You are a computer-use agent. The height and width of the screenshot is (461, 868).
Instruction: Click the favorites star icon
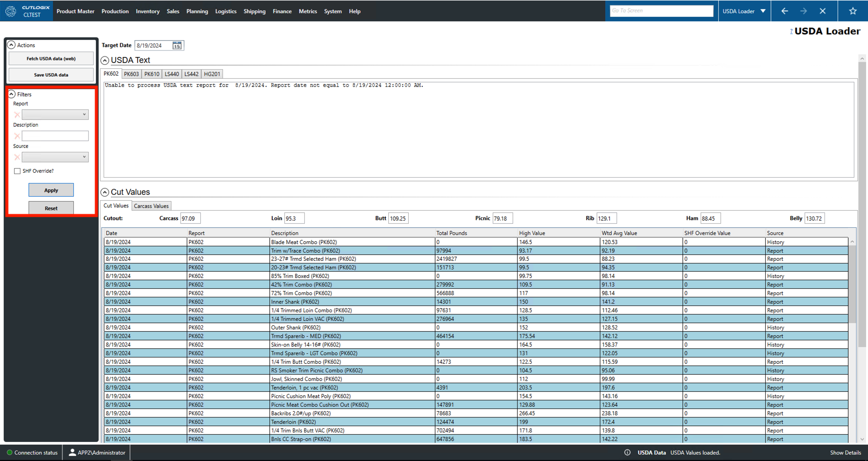click(x=853, y=11)
